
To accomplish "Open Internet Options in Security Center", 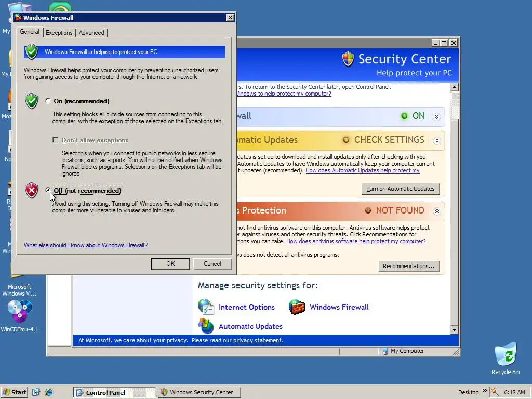I will click(x=247, y=307).
